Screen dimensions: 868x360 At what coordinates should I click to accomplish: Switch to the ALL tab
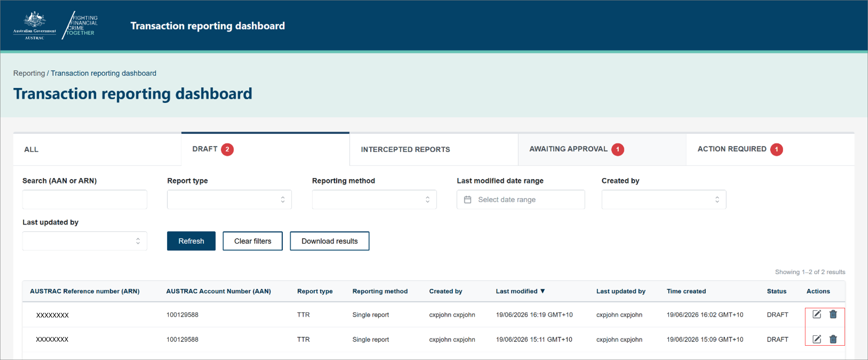(97, 149)
